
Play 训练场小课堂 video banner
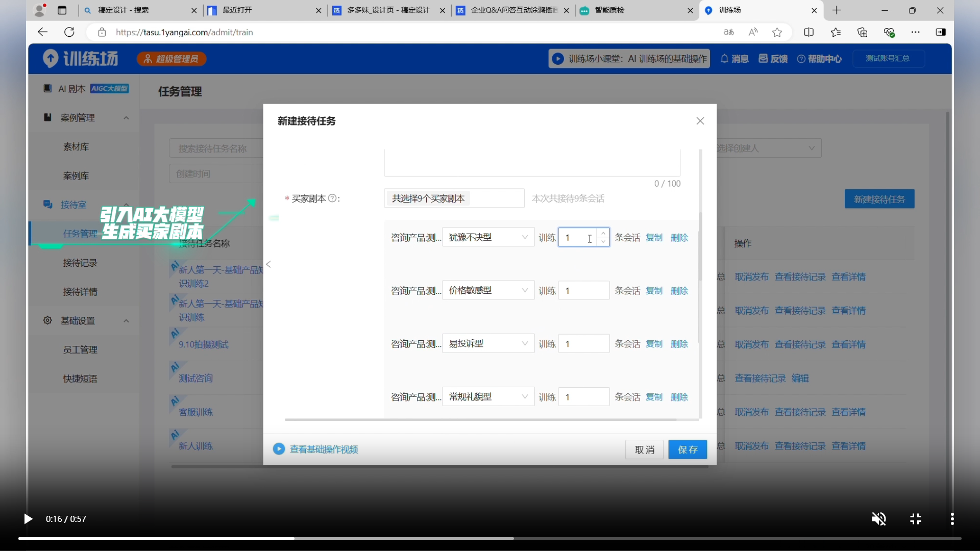[629, 59]
